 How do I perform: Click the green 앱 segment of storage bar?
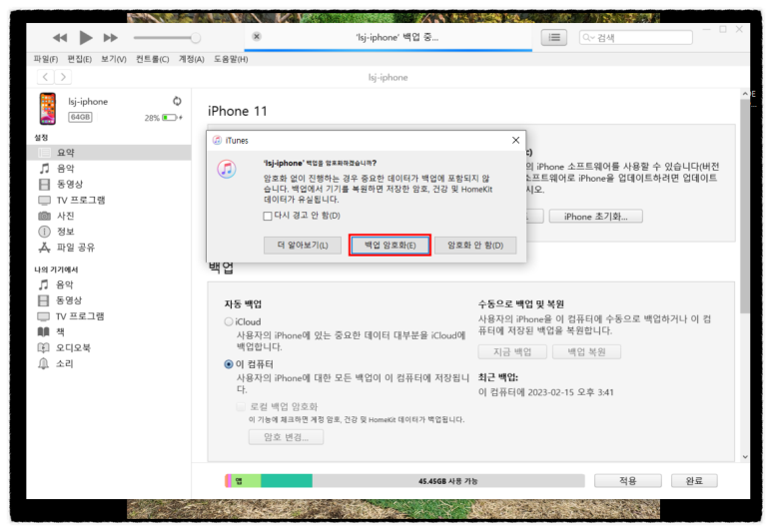click(x=246, y=481)
